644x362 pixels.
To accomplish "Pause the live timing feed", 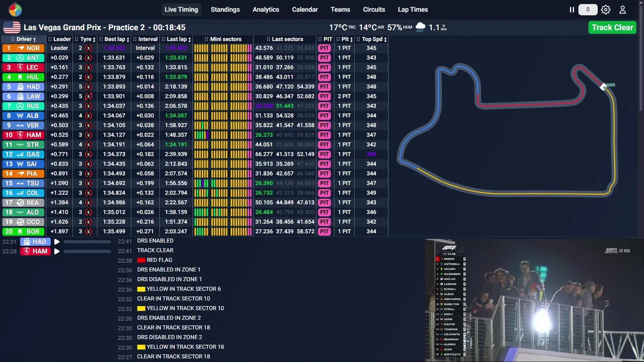I will (572, 10).
